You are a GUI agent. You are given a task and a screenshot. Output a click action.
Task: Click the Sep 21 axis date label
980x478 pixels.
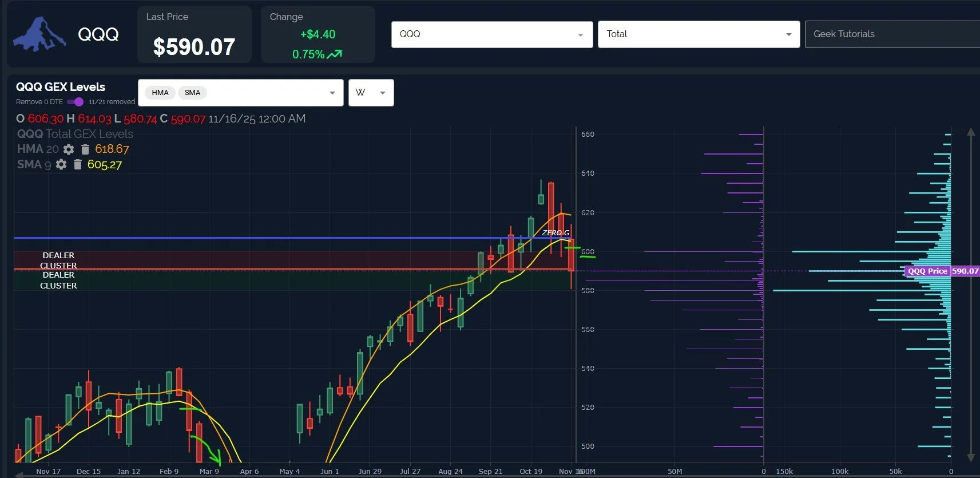[x=490, y=471]
